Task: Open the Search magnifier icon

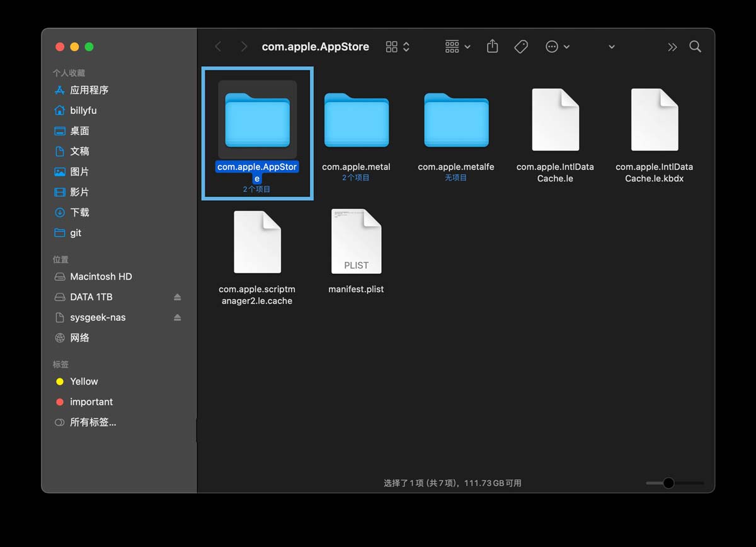Action: [695, 47]
